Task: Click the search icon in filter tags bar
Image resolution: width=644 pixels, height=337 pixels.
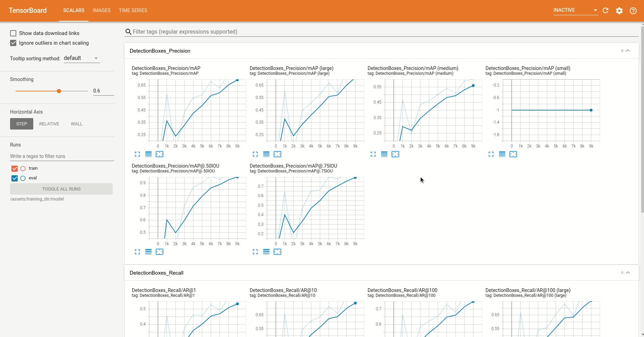Action: pyautogui.click(x=128, y=32)
